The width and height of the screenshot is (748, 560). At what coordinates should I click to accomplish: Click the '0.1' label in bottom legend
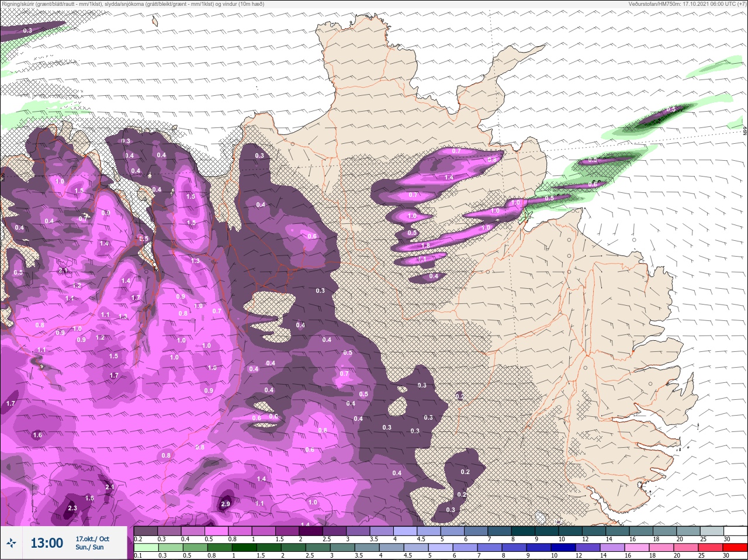click(138, 556)
